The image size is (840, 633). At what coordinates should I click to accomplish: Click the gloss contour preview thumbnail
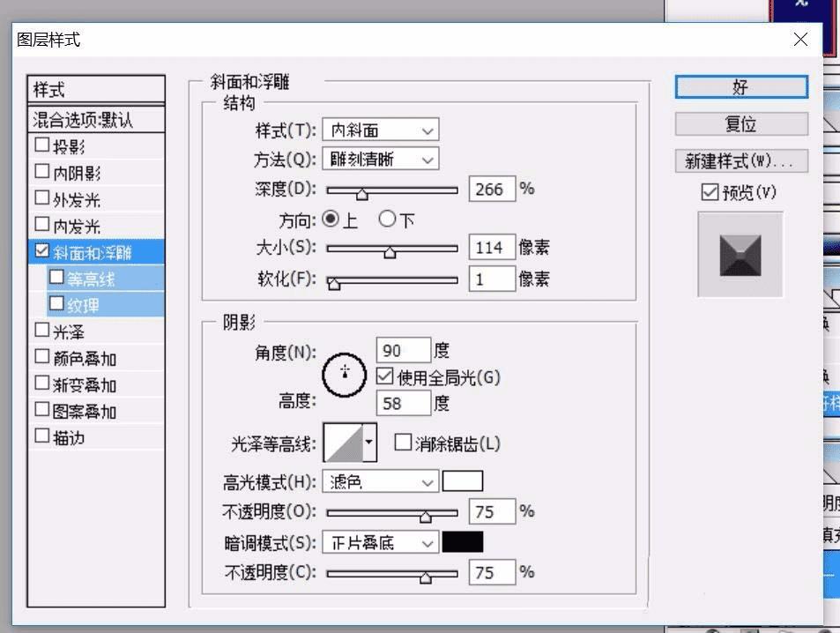tap(344, 443)
